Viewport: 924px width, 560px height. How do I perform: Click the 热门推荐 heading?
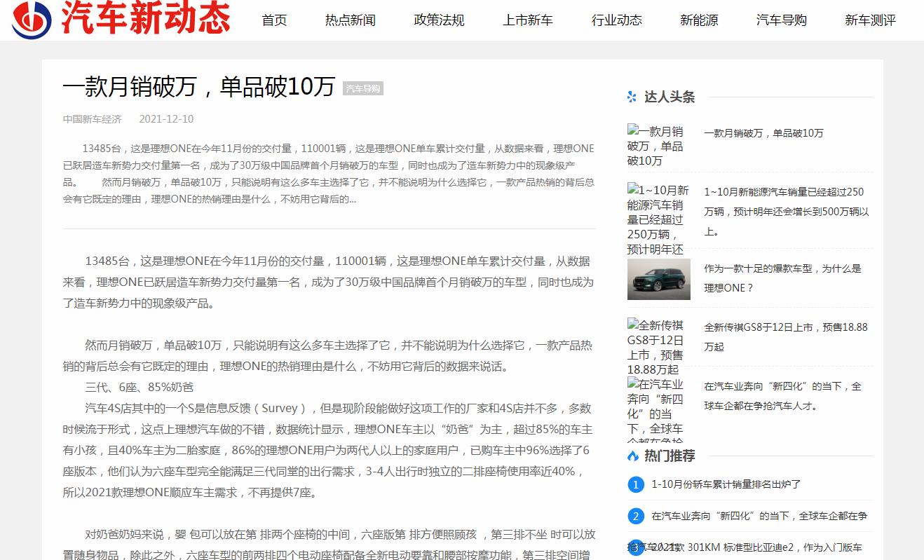pos(670,456)
